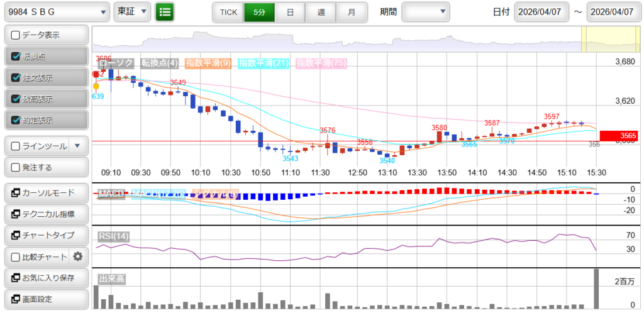The height and width of the screenshot is (313, 644).
Task: Expand the 期間 period dropdown
Action: coord(426,12)
